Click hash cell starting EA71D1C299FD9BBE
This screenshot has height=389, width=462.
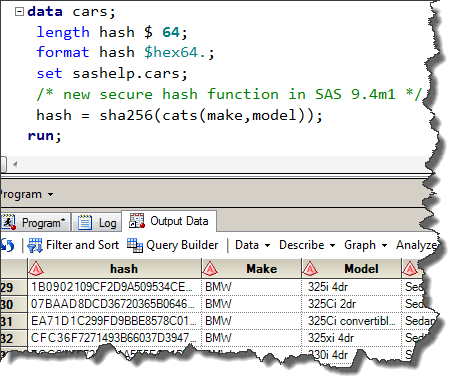[114, 321]
